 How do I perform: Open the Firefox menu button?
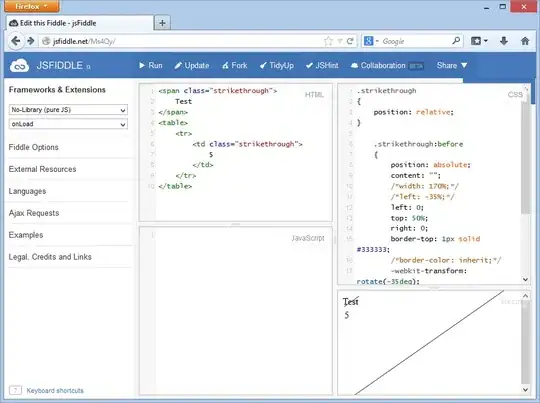pos(31,6)
